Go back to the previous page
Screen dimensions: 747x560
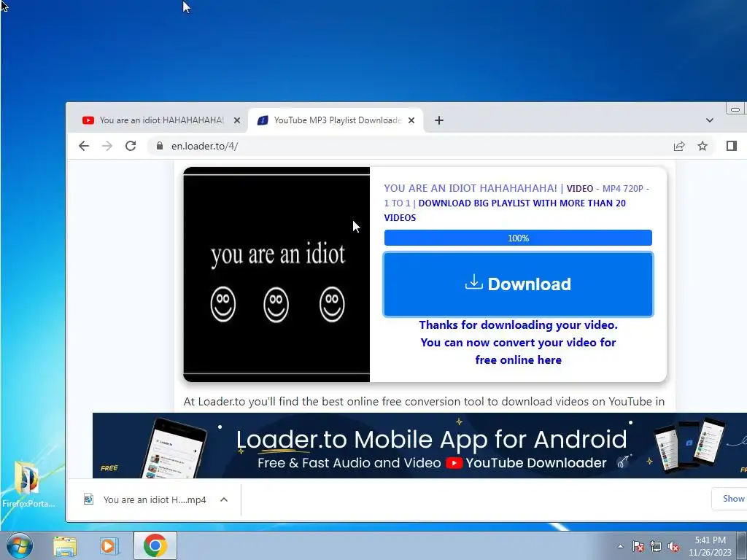coord(84,146)
